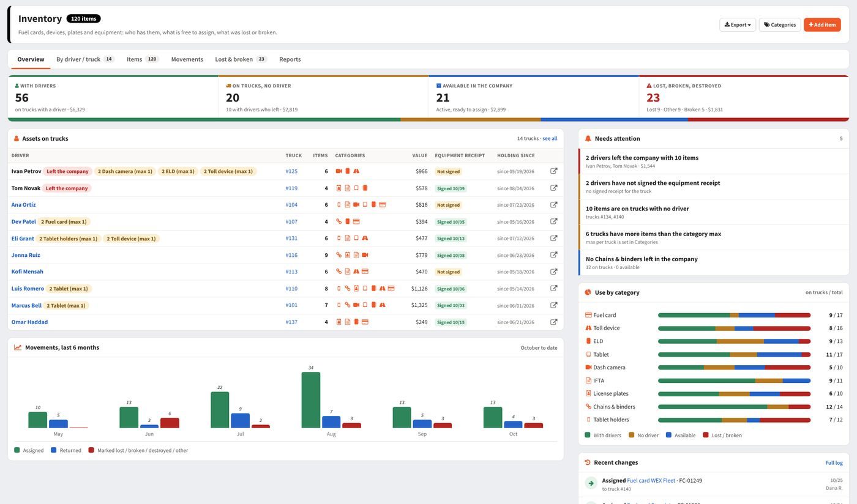Go to the Movements tab
The height and width of the screenshot is (504, 857).
coord(187,59)
